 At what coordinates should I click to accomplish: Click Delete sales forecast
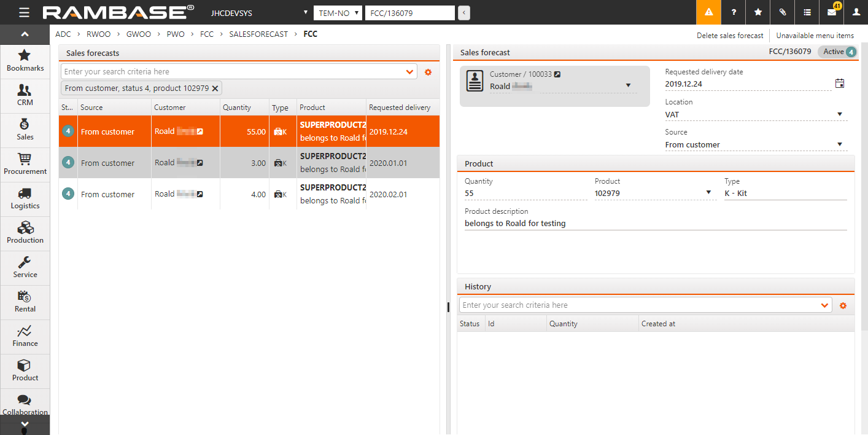point(730,36)
